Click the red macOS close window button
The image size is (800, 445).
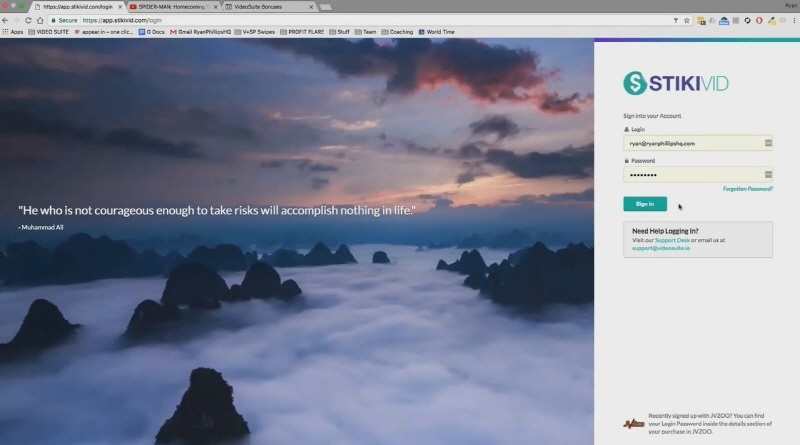click(x=5, y=6)
